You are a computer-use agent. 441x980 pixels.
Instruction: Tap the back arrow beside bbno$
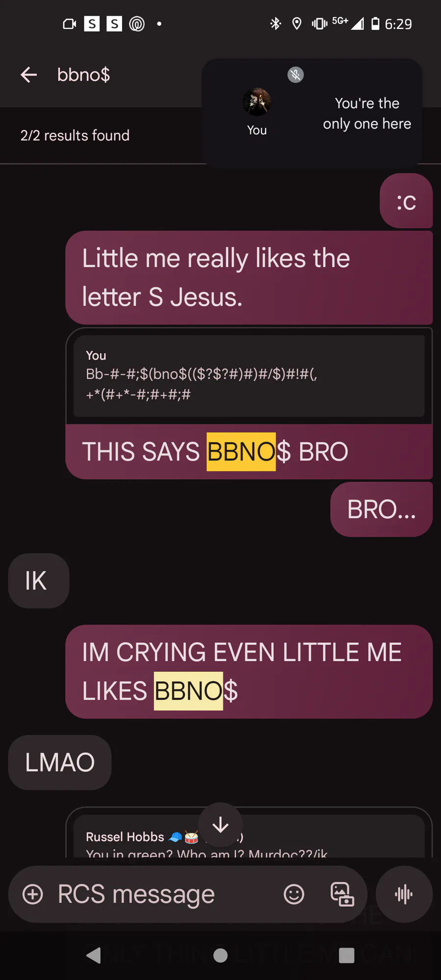pyautogui.click(x=29, y=74)
